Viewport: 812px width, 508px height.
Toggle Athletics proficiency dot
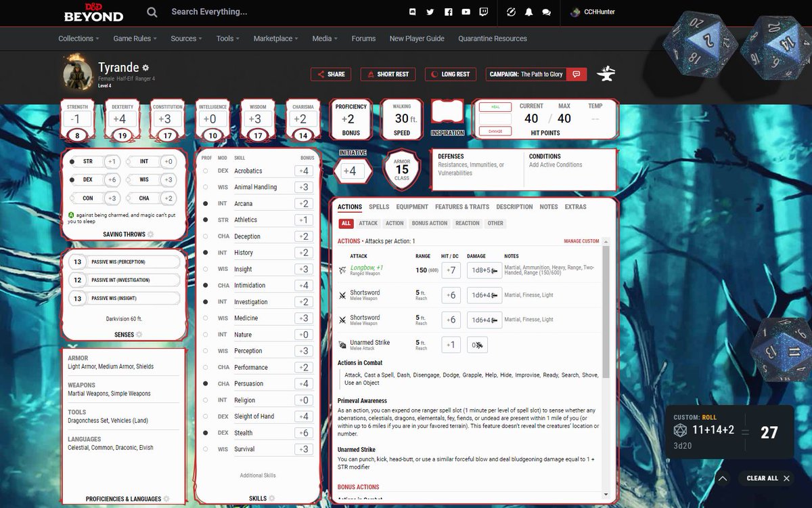coord(206,220)
